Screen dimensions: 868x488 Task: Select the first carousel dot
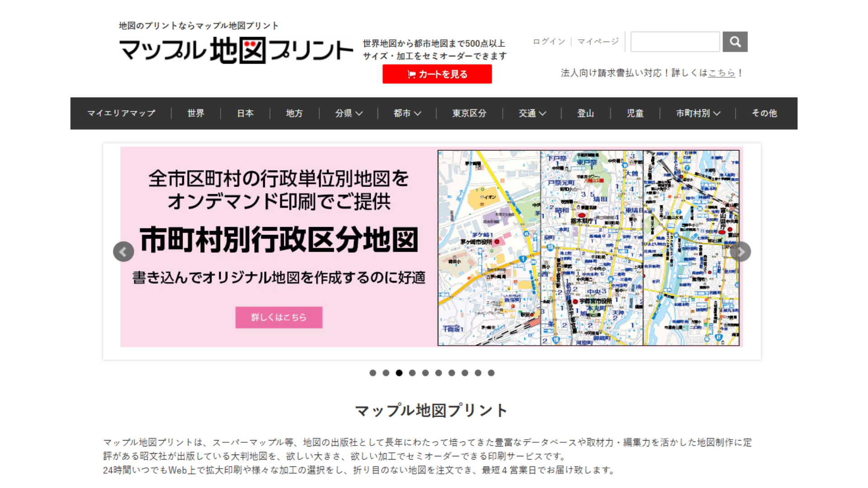373,373
